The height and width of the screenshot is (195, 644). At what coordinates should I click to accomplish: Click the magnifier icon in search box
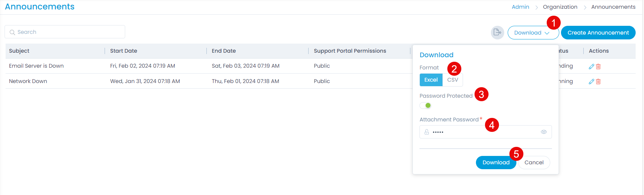pyautogui.click(x=12, y=32)
